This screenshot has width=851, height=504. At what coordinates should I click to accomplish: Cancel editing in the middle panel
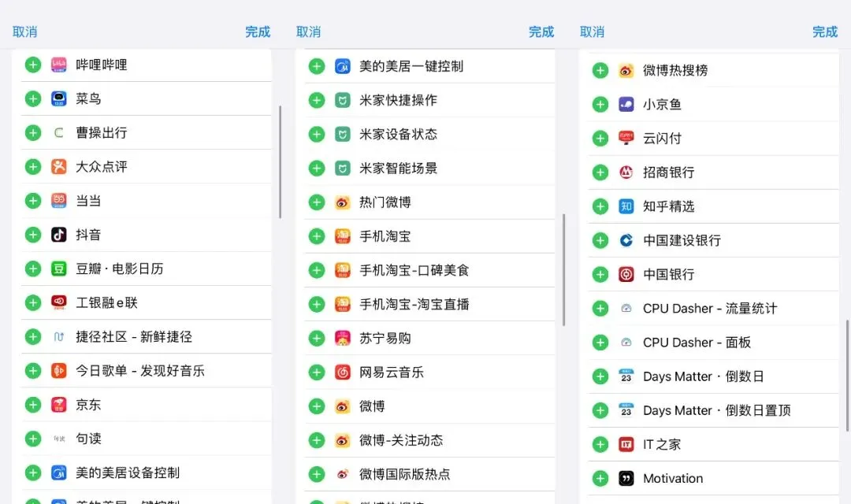pos(308,32)
